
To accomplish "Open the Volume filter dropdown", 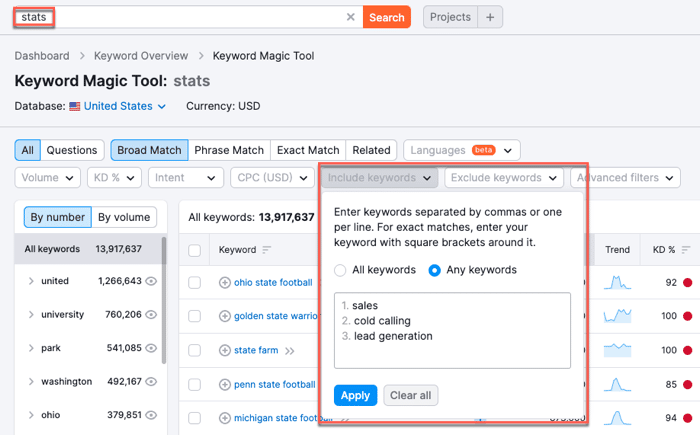I will tap(47, 178).
